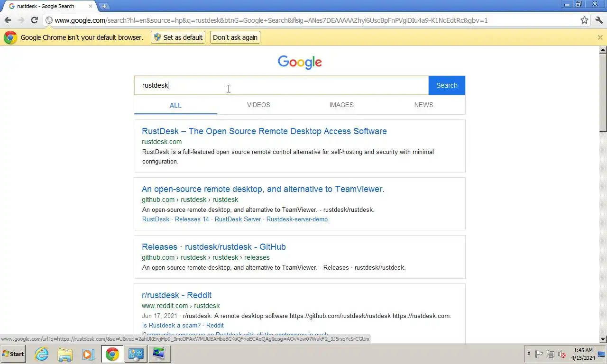The height and width of the screenshot is (364, 607).
Task: Click the network icon in system tray
Action: point(551,354)
